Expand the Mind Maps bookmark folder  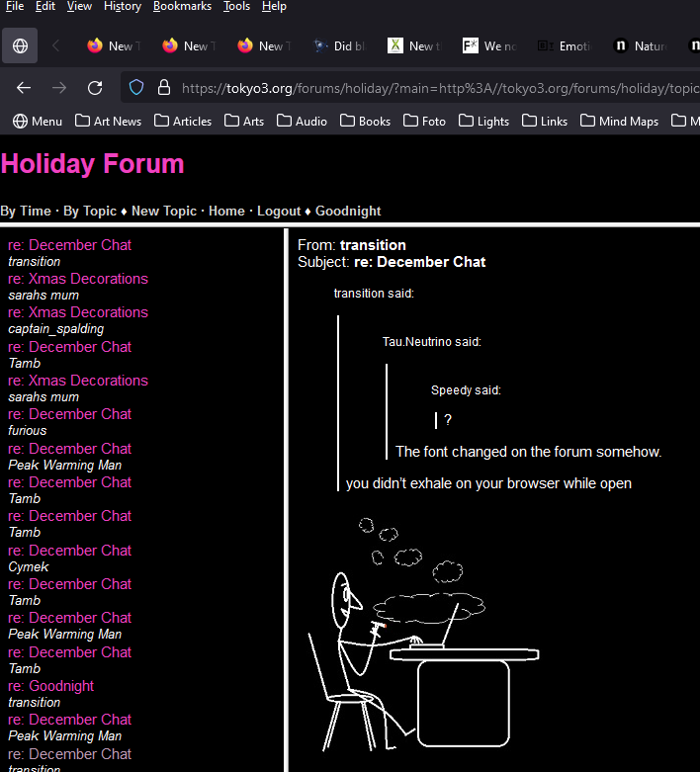pyautogui.click(x=618, y=121)
